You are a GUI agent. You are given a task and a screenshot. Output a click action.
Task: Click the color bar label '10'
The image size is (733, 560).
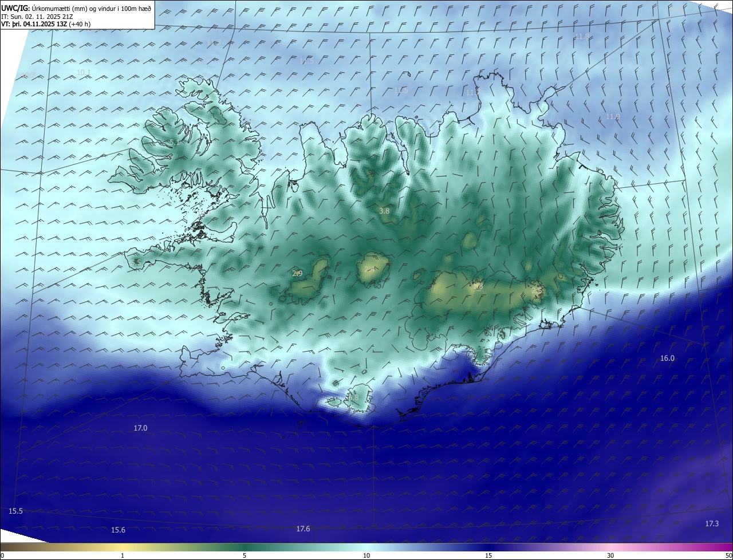coord(366,555)
